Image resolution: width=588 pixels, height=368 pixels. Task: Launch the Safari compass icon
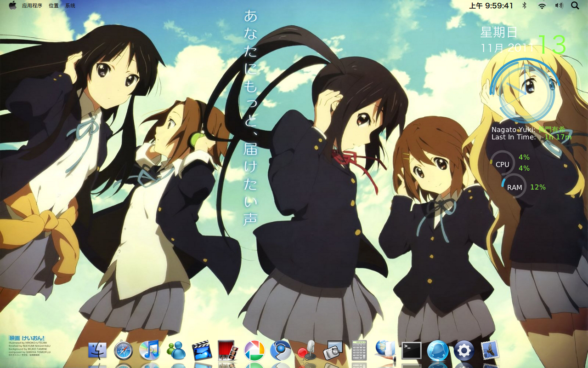coord(123,351)
